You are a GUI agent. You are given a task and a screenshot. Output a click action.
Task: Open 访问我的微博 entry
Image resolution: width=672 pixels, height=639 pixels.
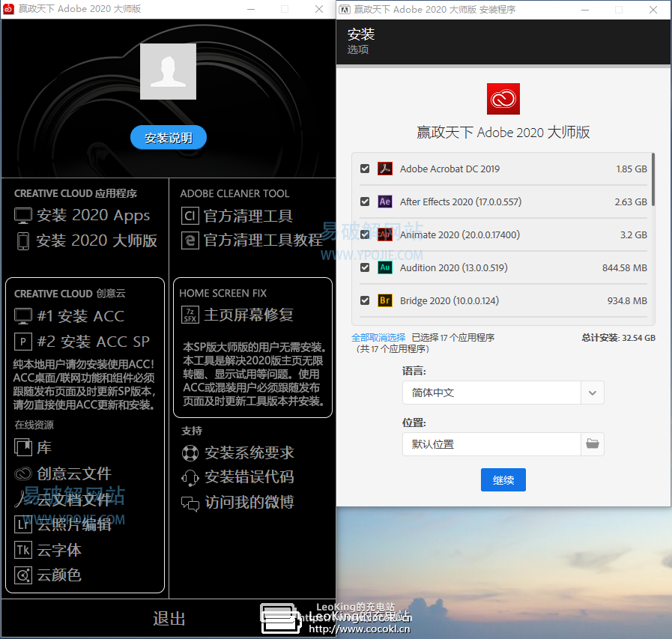coord(249,503)
